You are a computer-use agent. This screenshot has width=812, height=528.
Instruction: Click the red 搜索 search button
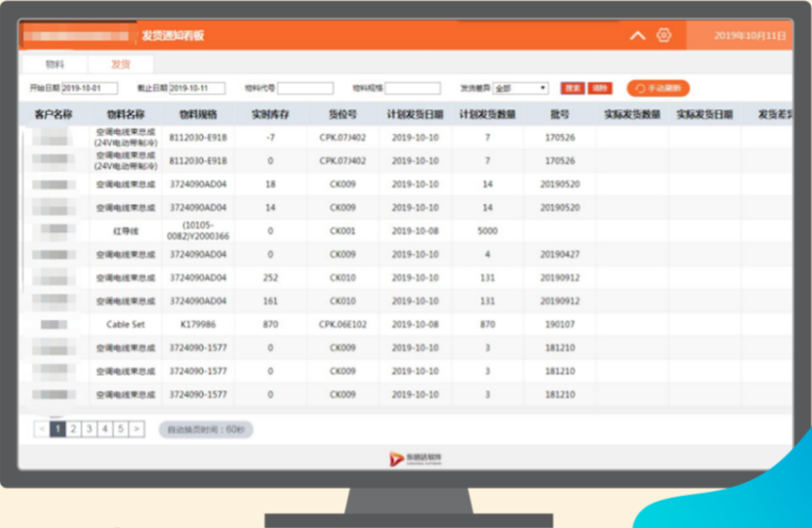573,89
